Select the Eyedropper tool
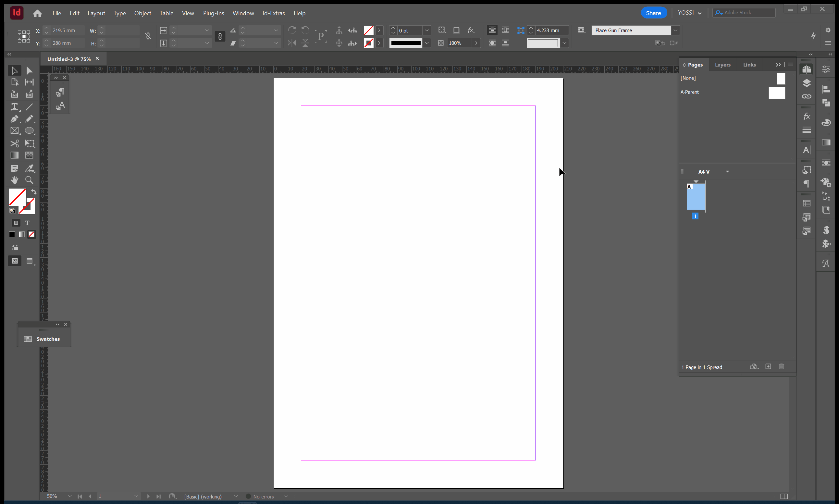This screenshot has height=504, width=839. [29, 168]
